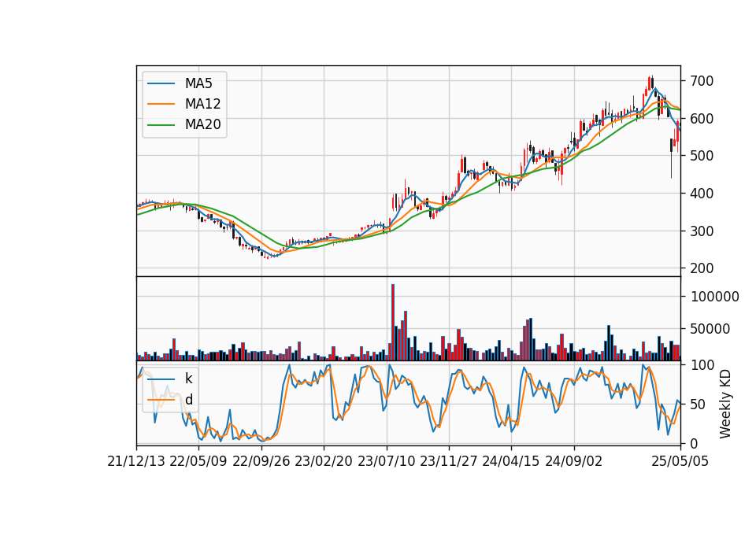The width and height of the screenshot is (756, 543).
Task: Click the 300 price axis tick label
Action: point(702,231)
